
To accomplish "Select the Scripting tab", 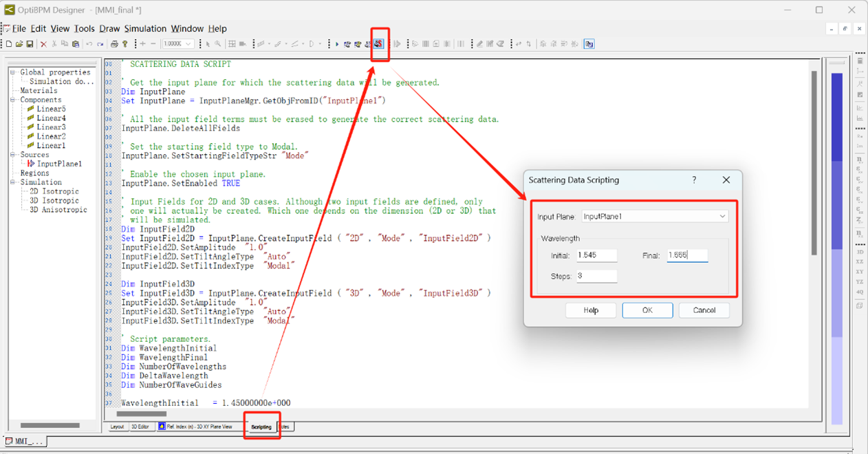I will coord(261,427).
